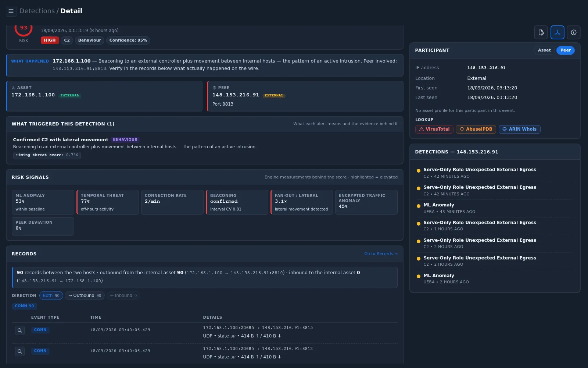
Task: Look up peer on AbuseIPDB
Action: (x=476, y=129)
